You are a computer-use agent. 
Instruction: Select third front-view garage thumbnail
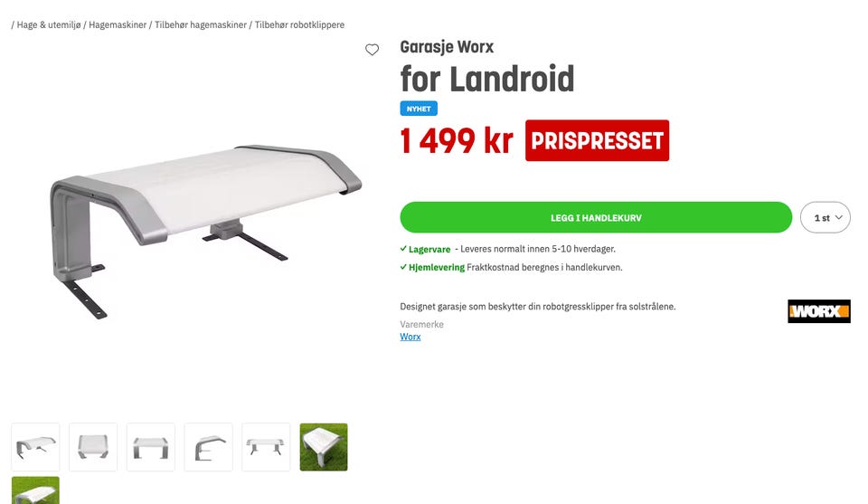tap(151, 447)
